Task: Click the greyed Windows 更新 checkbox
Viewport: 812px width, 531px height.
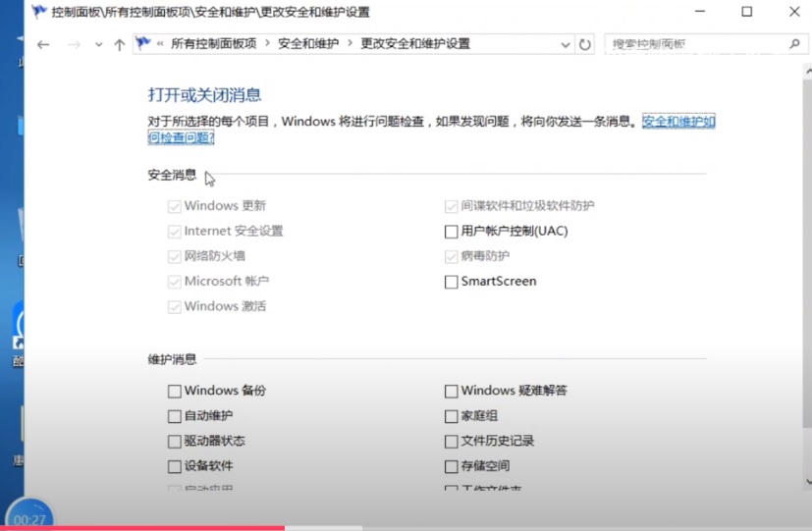Action: point(175,206)
